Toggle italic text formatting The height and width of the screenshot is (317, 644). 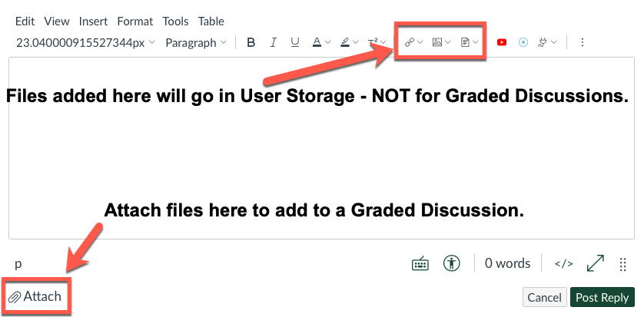pyautogui.click(x=273, y=42)
